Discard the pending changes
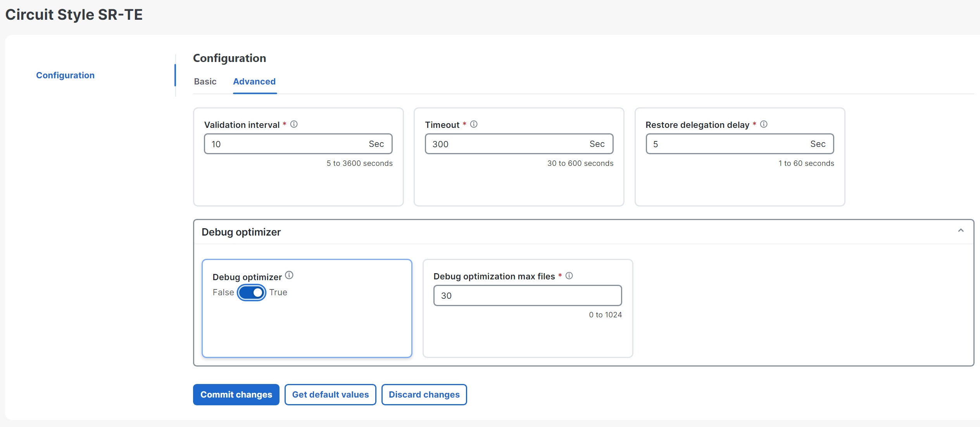The height and width of the screenshot is (427, 980). tap(424, 394)
